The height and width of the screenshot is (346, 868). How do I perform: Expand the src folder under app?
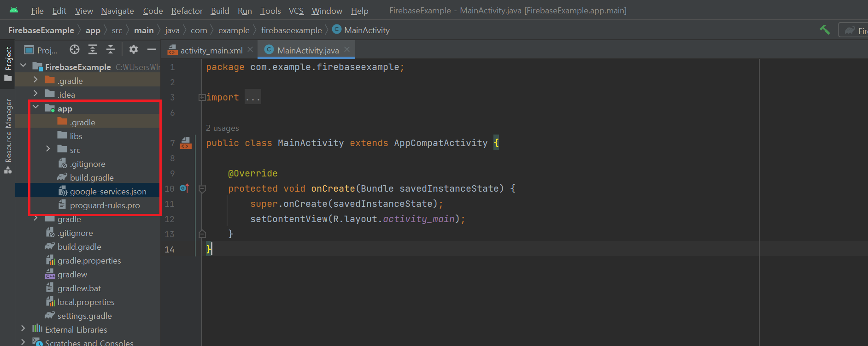coord(48,149)
